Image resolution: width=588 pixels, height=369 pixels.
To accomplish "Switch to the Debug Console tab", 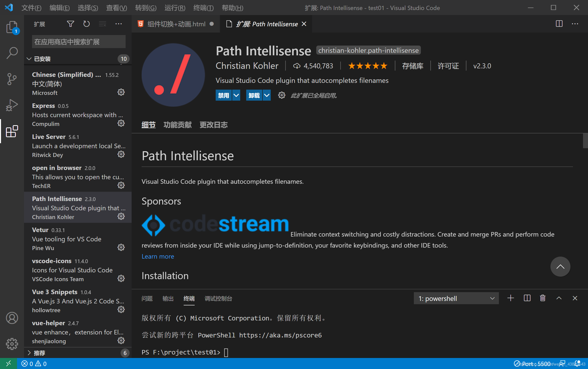I will (x=218, y=298).
